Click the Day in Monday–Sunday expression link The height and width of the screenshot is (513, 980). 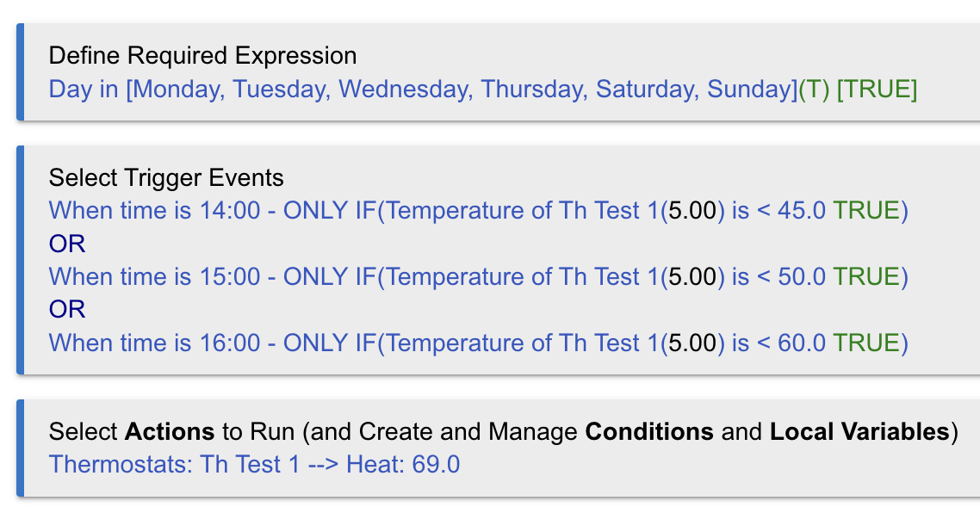(x=422, y=90)
